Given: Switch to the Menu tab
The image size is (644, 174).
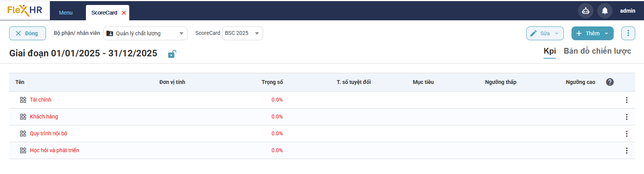Looking at the screenshot, I should point(66,13).
